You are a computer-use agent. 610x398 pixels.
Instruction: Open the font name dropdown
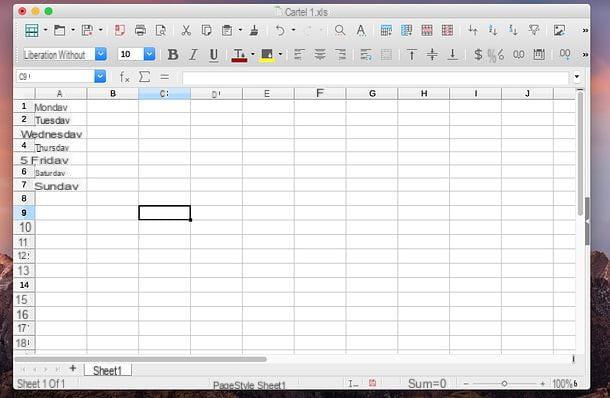coord(101,54)
